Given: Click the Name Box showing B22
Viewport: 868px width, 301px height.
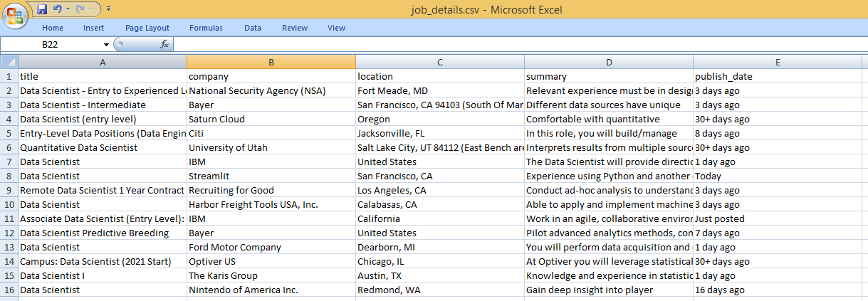Looking at the screenshot, I should tap(50, 44).
